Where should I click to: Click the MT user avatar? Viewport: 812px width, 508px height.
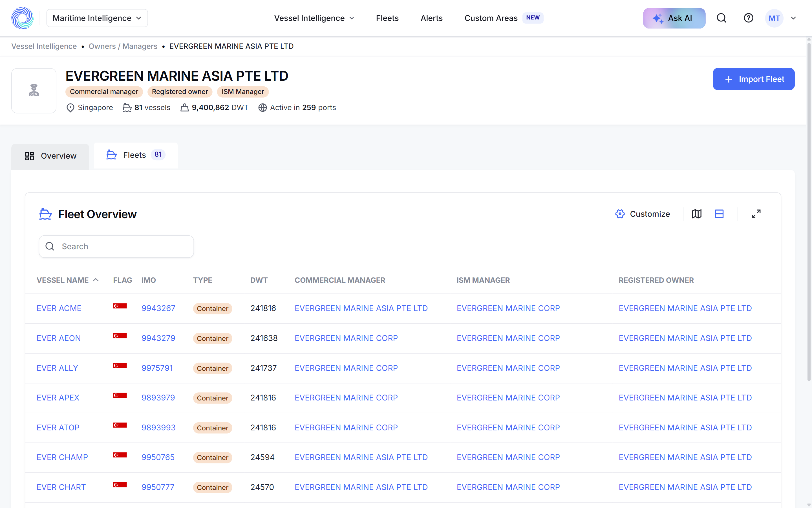pos(774,18)
